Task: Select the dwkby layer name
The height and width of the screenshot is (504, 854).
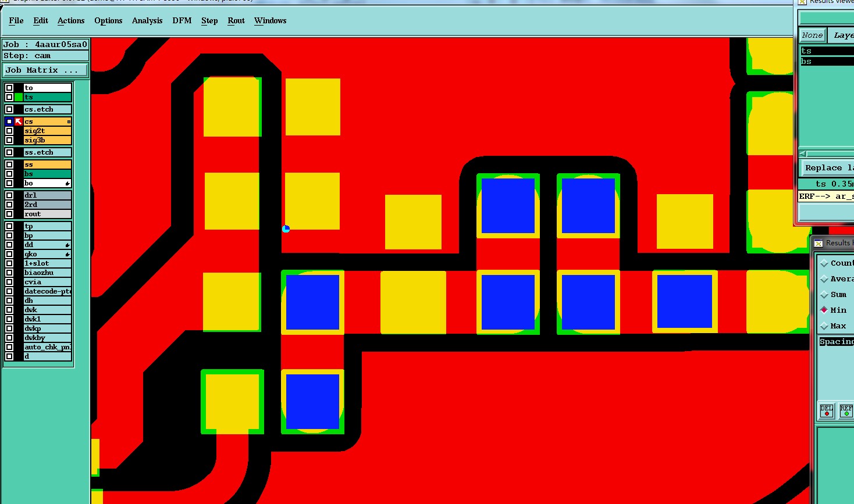Action: click(47, 338)
